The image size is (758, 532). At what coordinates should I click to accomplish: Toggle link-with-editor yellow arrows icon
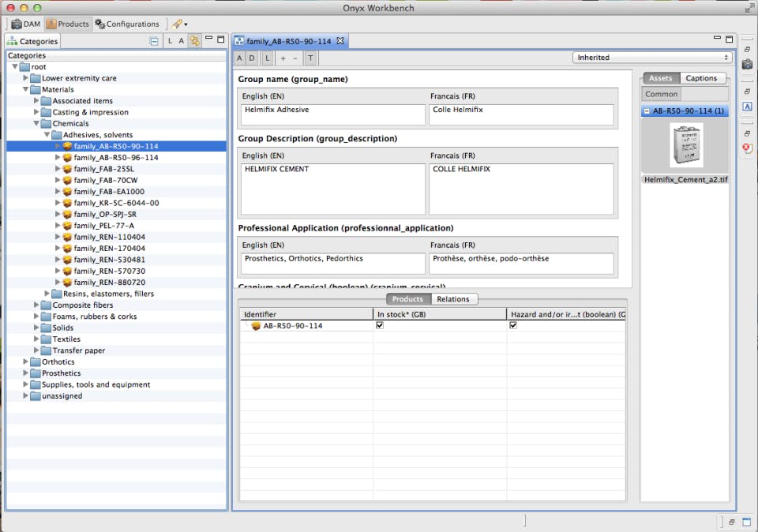195,41
